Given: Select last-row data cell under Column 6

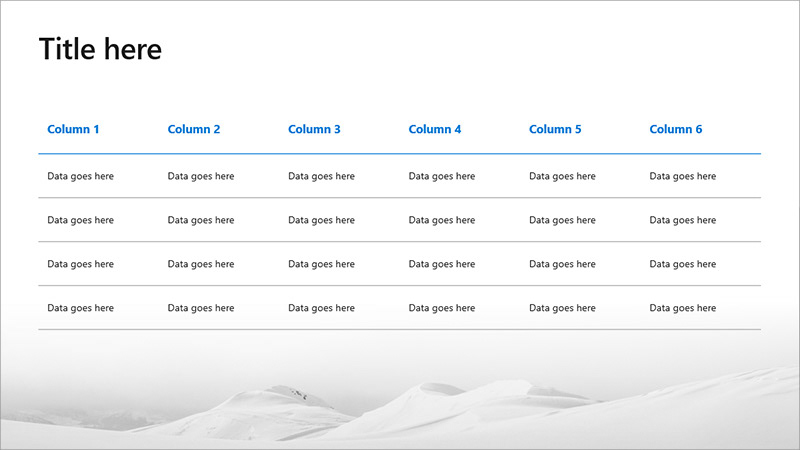Looking at the screenshot, I should tap(683, 308).
